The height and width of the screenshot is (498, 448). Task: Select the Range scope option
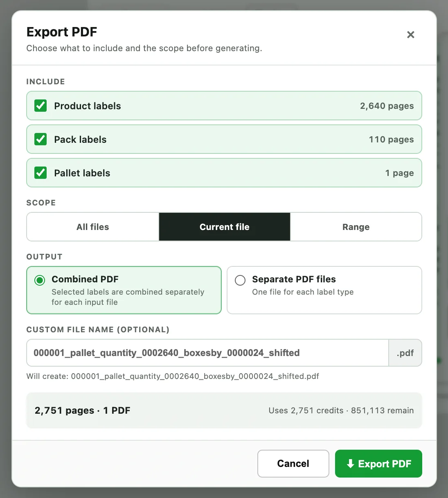(356, 227)
